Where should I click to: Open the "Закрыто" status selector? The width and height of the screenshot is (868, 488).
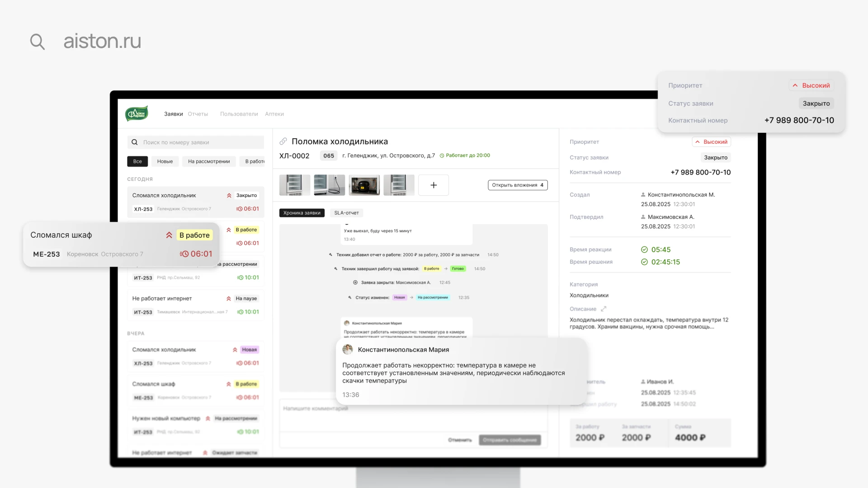click(x=716, y=157)
